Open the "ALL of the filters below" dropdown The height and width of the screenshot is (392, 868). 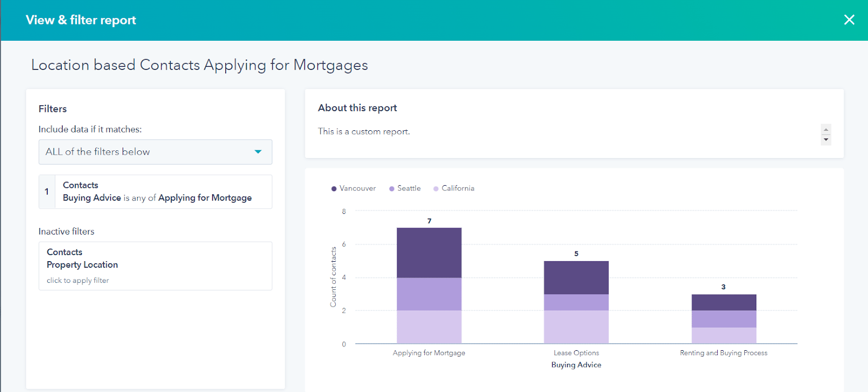(x=155, y=151)
